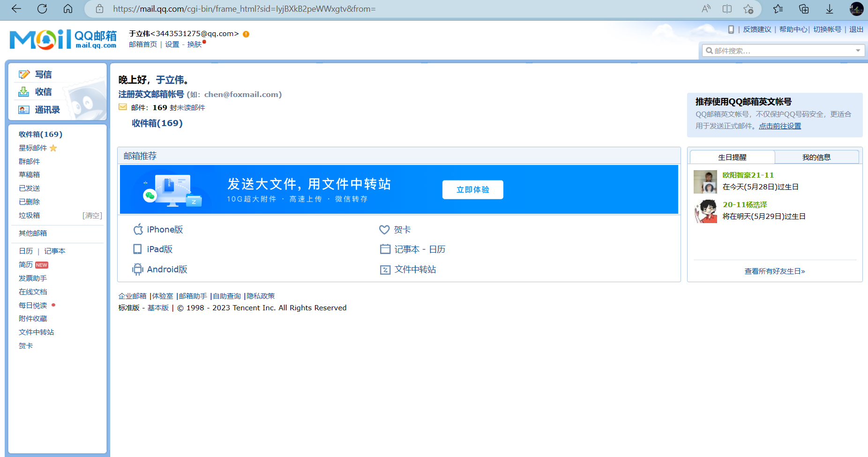Image resolution: width=868 pixels, height=457 pixels.
Task: Focus the 邮件搜索 input field
Action: coord(783,51)
